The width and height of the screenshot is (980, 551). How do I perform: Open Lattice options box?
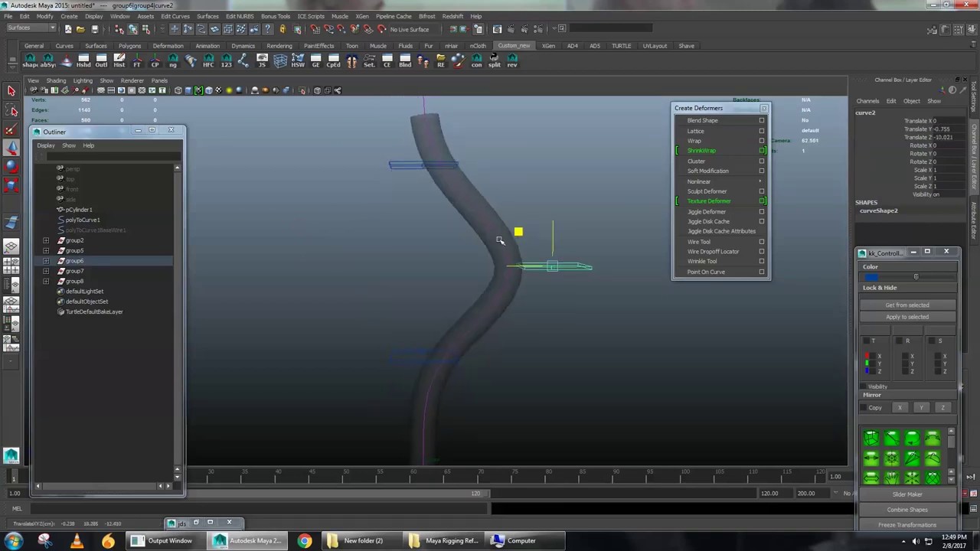coord(761,131)
